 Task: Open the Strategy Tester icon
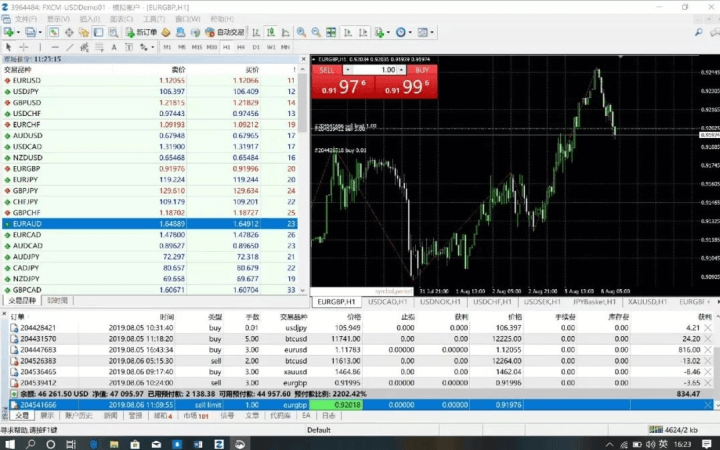pyautogui.click(x=113, y=32)
